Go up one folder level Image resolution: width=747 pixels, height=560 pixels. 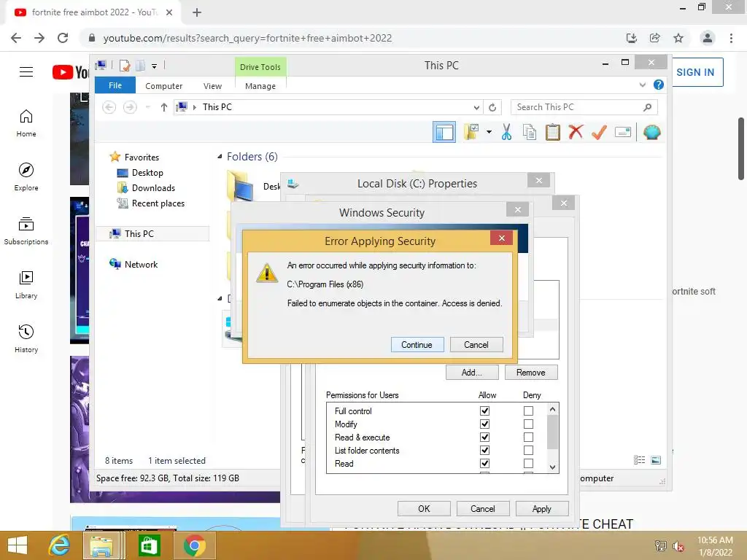[164, 107]
